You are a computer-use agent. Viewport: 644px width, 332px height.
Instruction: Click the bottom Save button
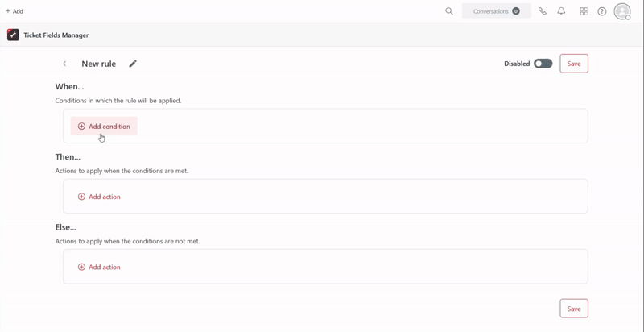tap(573, 309)
